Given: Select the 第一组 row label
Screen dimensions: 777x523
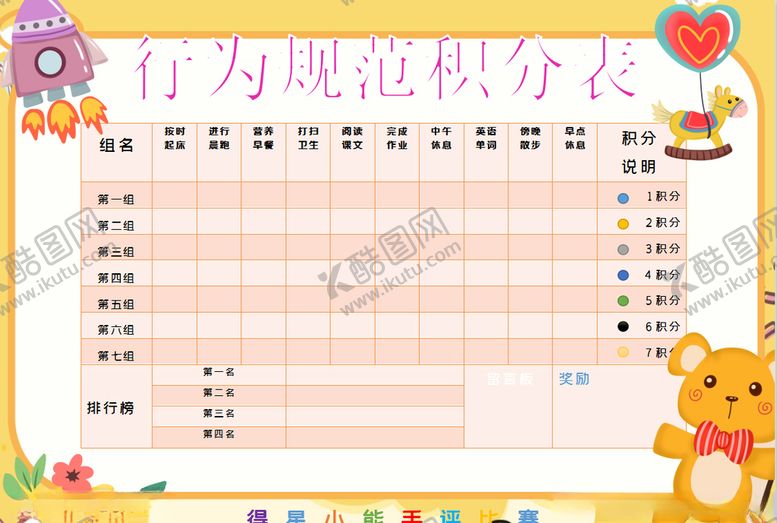Looking at the screenshot, I should (x=116, y=199).
